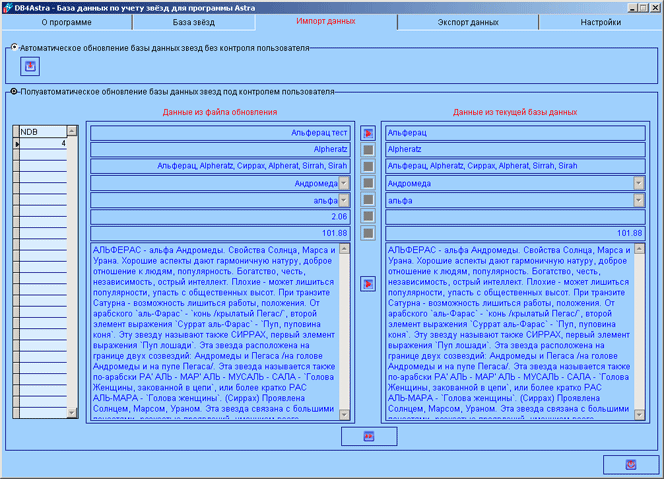Open the Экспорт данных tab

point(469,21)
